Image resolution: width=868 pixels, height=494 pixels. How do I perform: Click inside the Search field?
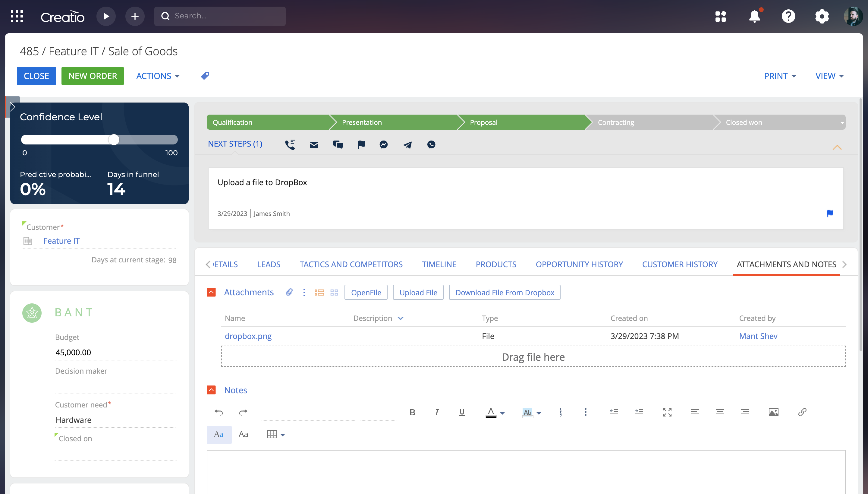(220, 16)
